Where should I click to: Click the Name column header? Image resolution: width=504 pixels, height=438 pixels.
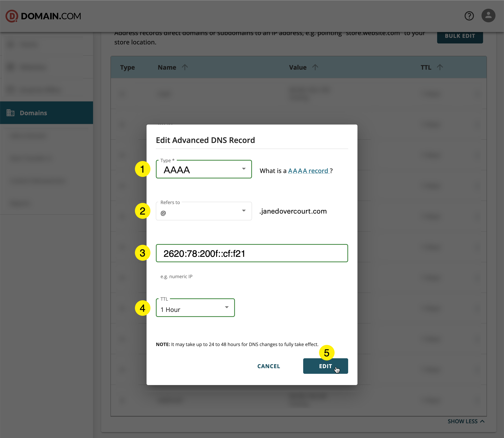tap(167, 67)
